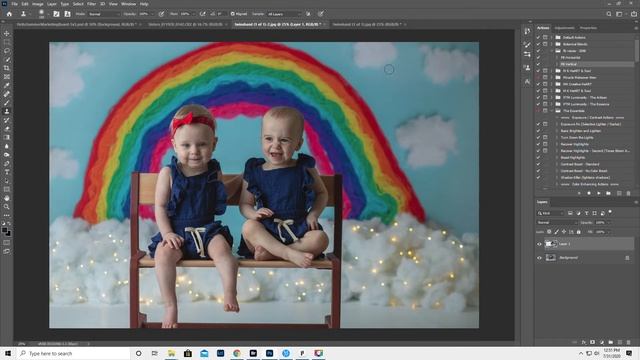This screenshot has width=640, height=360.
Task: Toggle Default Actions set checkmark
Action: tap(538, 37)
